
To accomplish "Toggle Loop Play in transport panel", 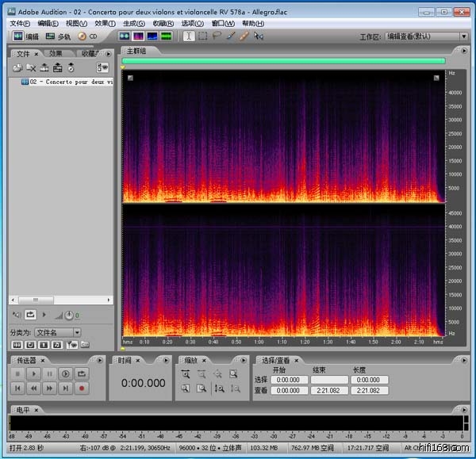I will pyautogui.click(x=81, y=373).
